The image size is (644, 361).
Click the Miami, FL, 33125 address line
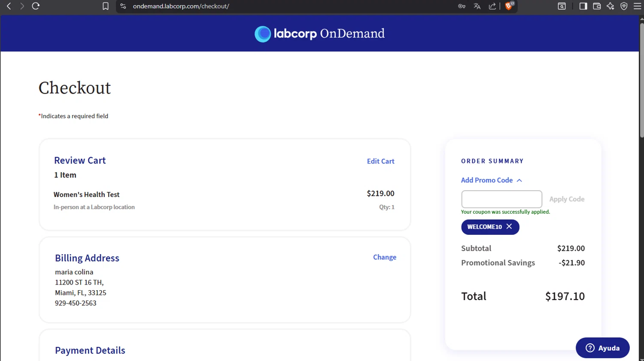coord(81,293)
